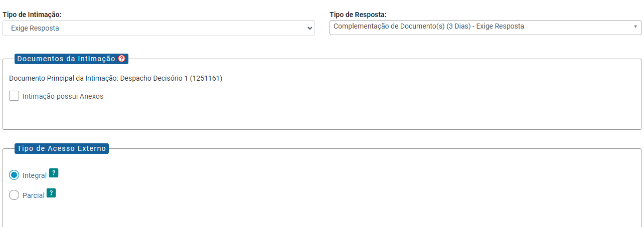Click the Documentos da Intimação section header

(66, 59)
